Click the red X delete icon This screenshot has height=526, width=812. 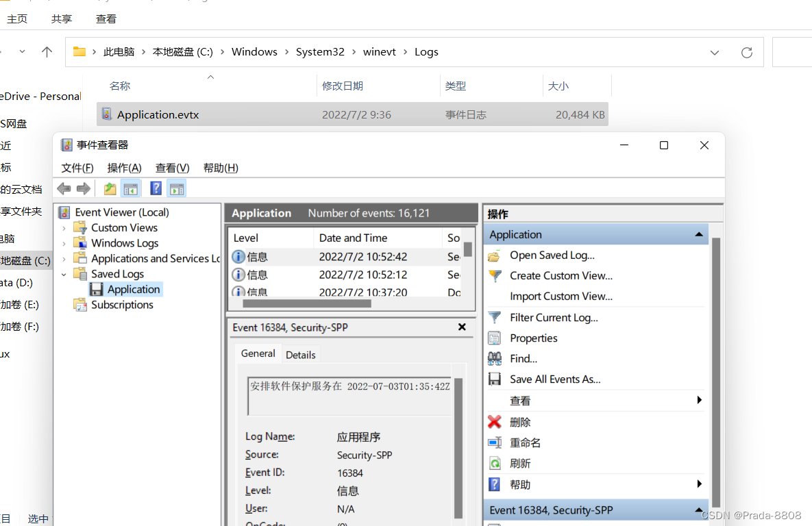click(x=495, y=422)
